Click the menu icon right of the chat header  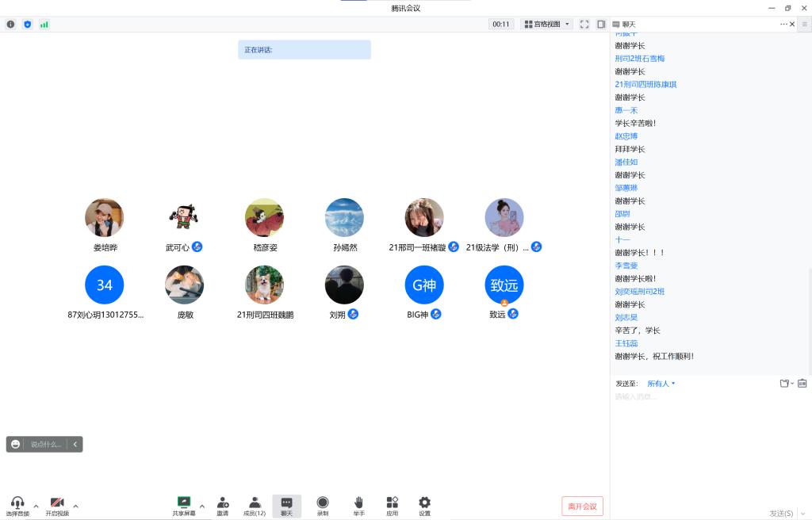pyautogui.click(x=805, y=25)
